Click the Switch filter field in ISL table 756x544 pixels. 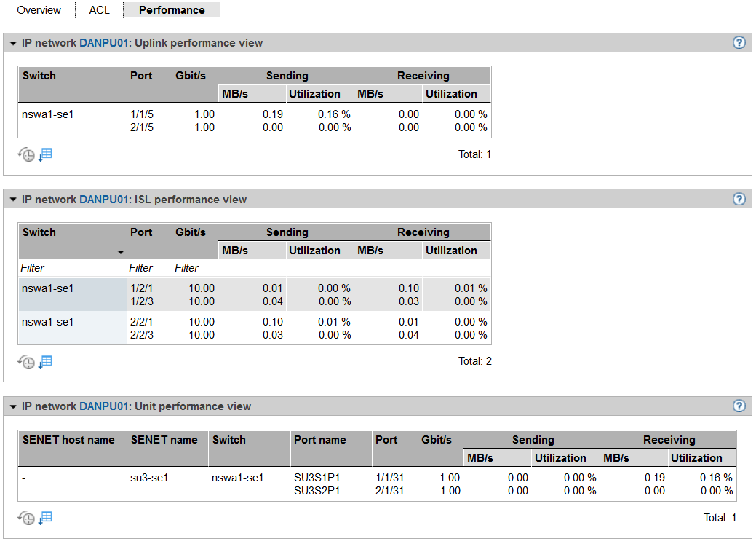[72, 268]
